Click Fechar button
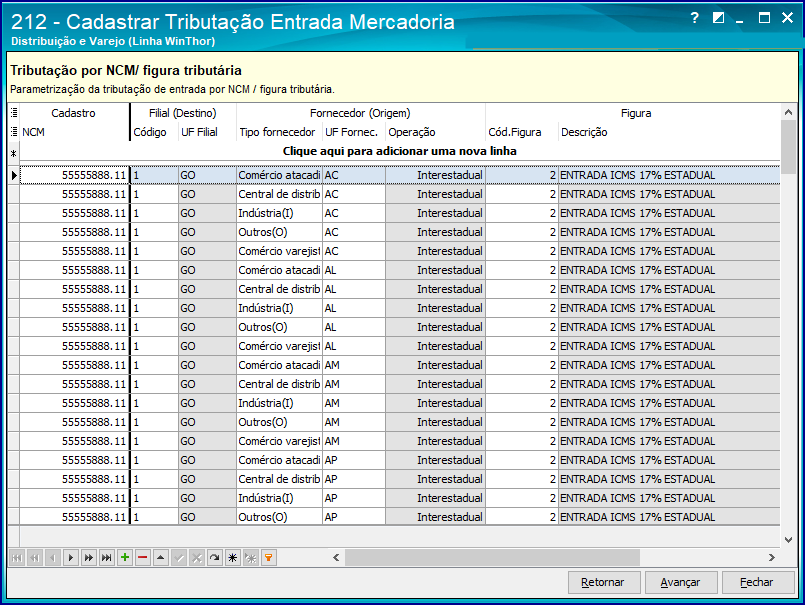The image size is (805, 605). pos(758,582)
